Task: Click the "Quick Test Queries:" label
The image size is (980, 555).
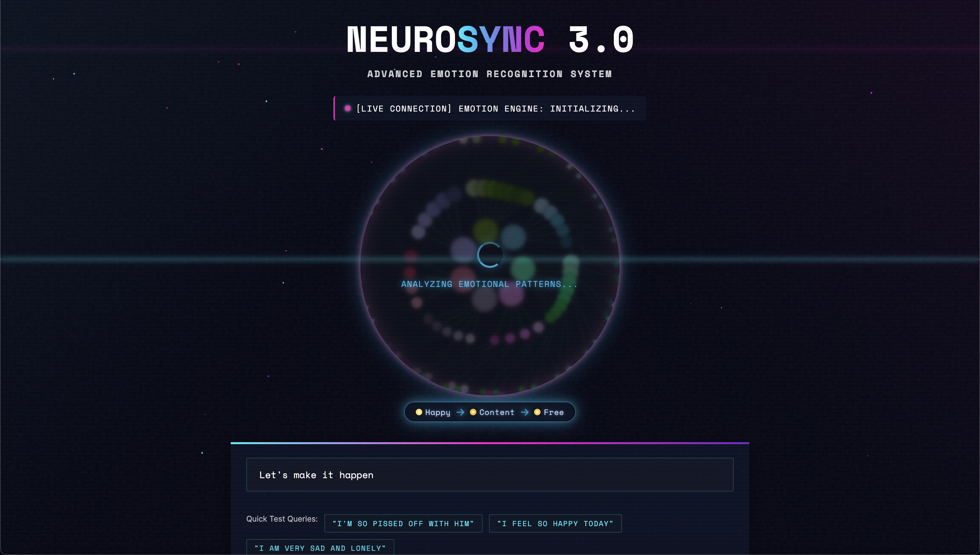Action: (282, 519)
